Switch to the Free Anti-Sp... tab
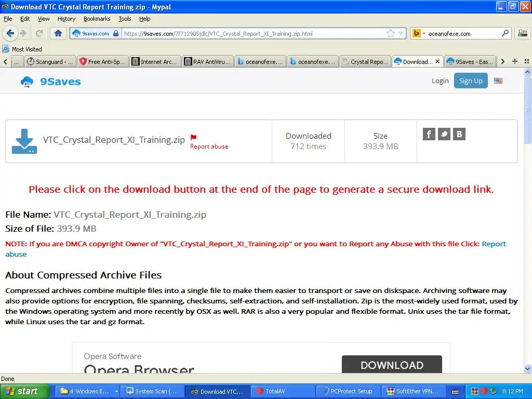This screenshot has width=532, height=399. [x=103, y=62]
